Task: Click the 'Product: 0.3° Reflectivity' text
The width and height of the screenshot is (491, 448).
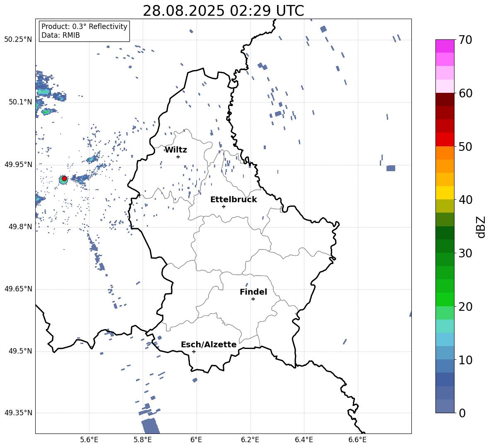Action: point(84,27)
